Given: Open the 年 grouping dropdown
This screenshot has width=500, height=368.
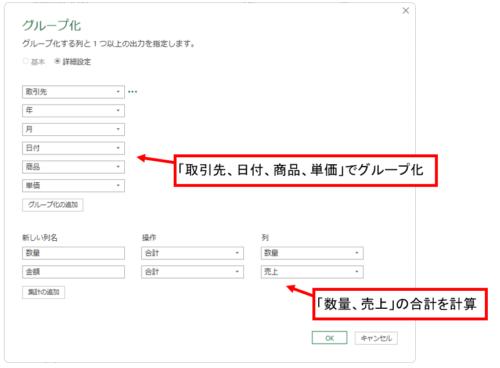Looking at the screenshot, I should tap(73, 110).
